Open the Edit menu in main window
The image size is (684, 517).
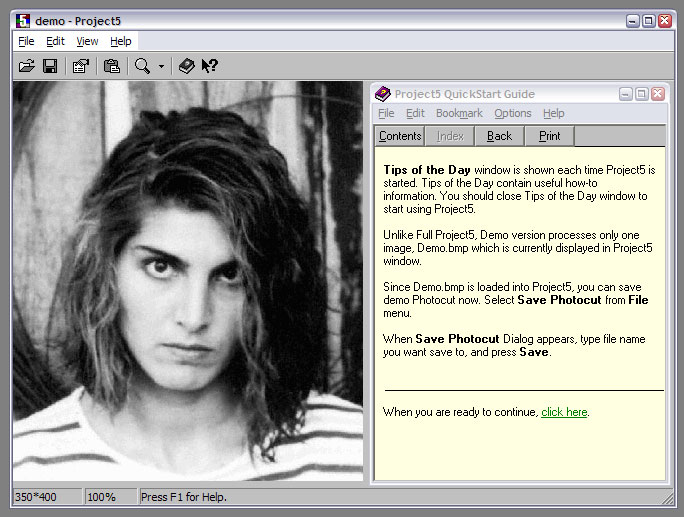click(55, 41)
